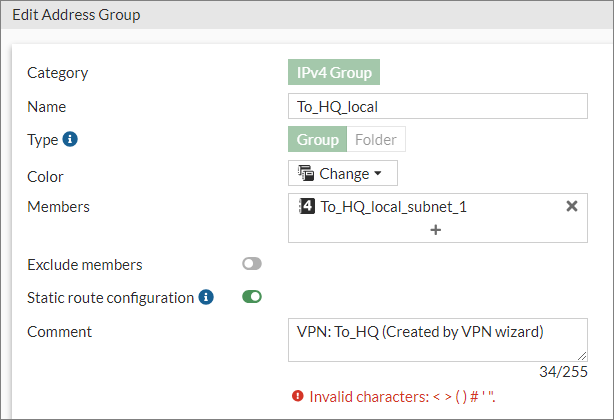Viewport: 614px width, 420px height.
Task: Click the Name field containing To_HQ_local
Action: point(438,106)
